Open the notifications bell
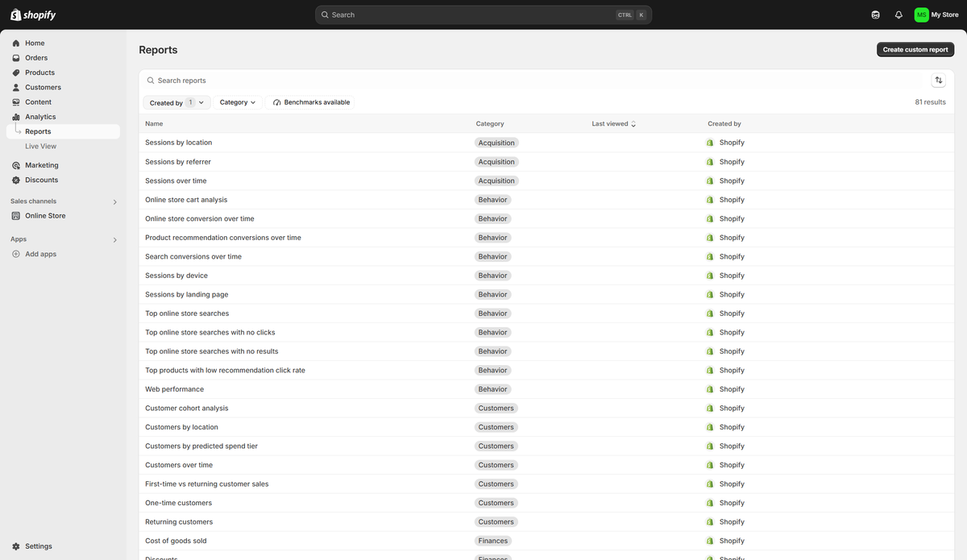This screenshot has width=967, height=560. click(899, 15)
